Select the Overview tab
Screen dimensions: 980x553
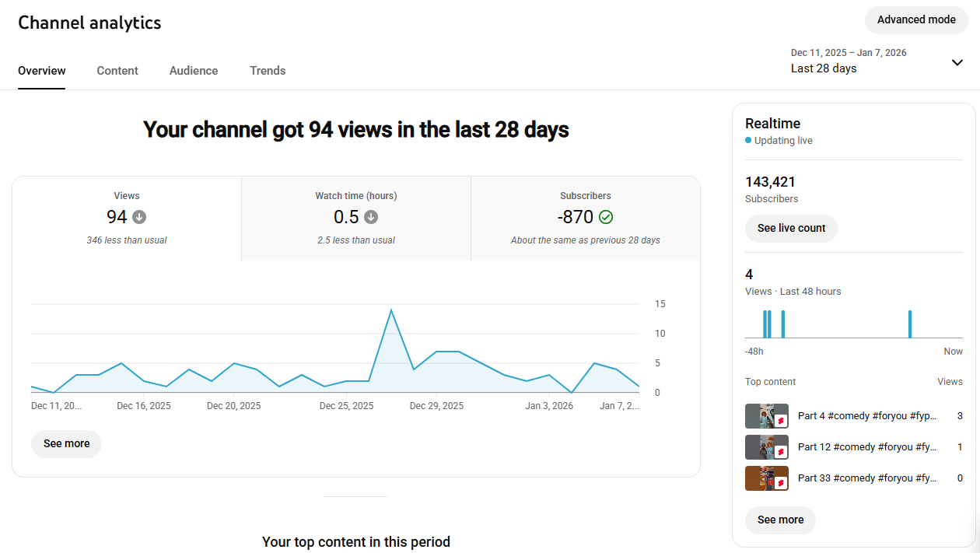[42, 71]
